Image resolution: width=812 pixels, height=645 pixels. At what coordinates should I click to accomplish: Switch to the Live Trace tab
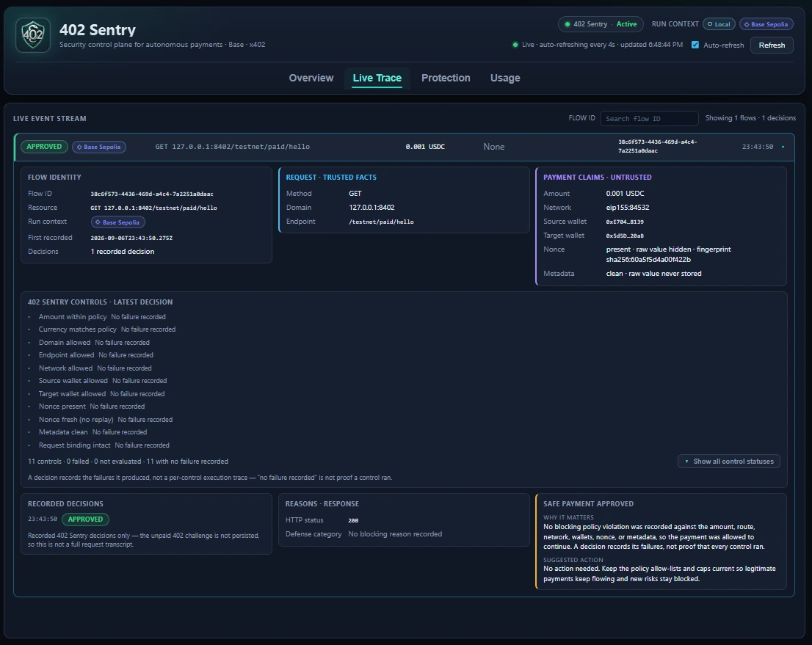[x=377, y=79]
